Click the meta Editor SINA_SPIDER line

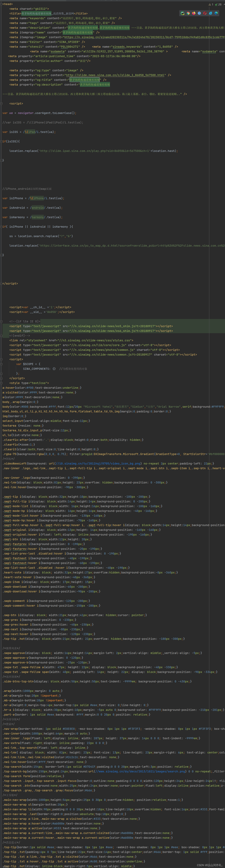[47, 42]
